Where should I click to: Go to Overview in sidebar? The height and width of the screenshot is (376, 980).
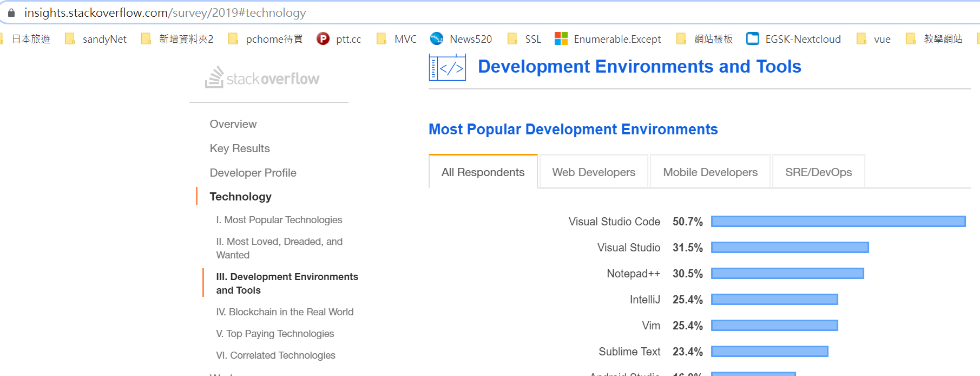click(x=233, y=124)
